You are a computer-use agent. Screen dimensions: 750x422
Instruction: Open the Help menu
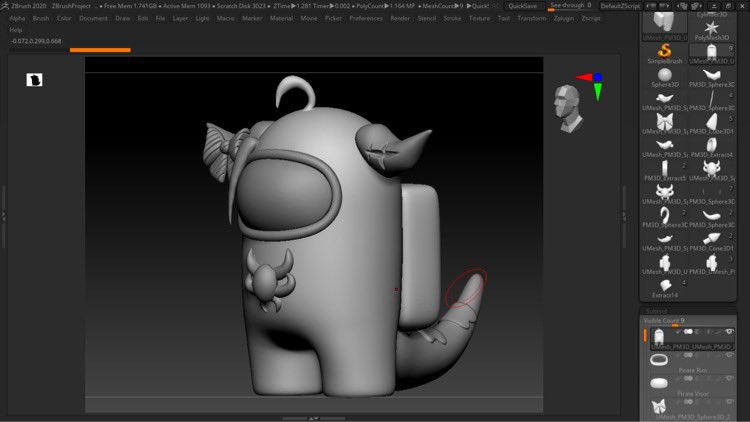[x=16, y=30]
